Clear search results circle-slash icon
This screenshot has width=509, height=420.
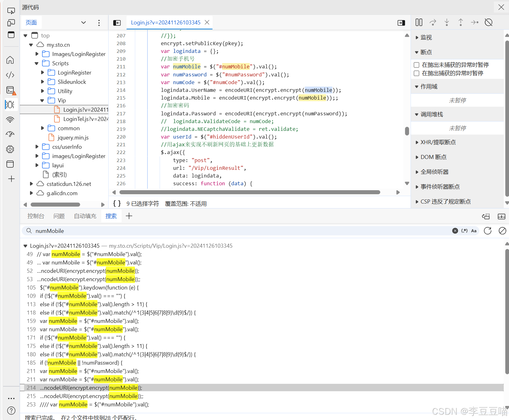click(503, 231)
